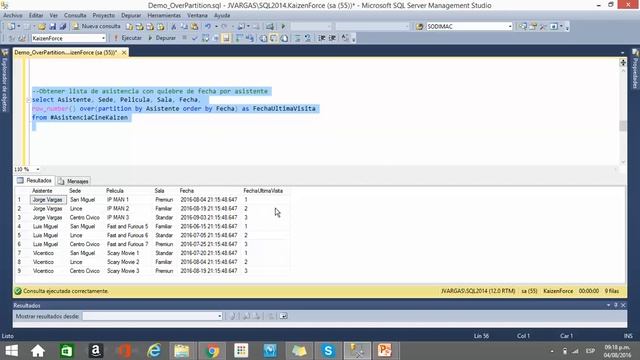Open the Ayuda menu

tap(222, 15)
